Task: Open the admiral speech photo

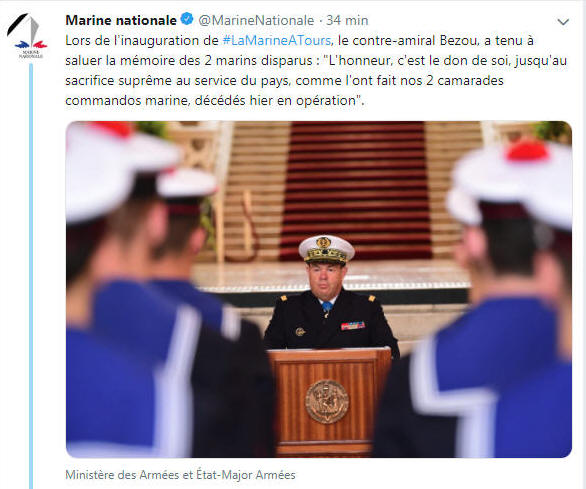Action: point(319,289)
